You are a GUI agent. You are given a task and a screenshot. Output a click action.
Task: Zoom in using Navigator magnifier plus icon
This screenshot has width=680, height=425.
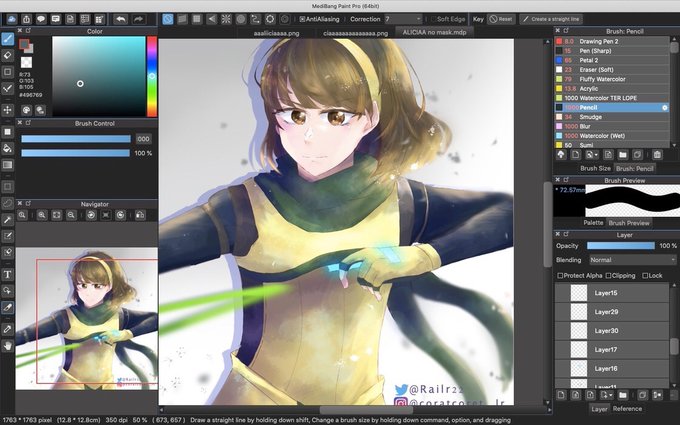click(42, 215)
